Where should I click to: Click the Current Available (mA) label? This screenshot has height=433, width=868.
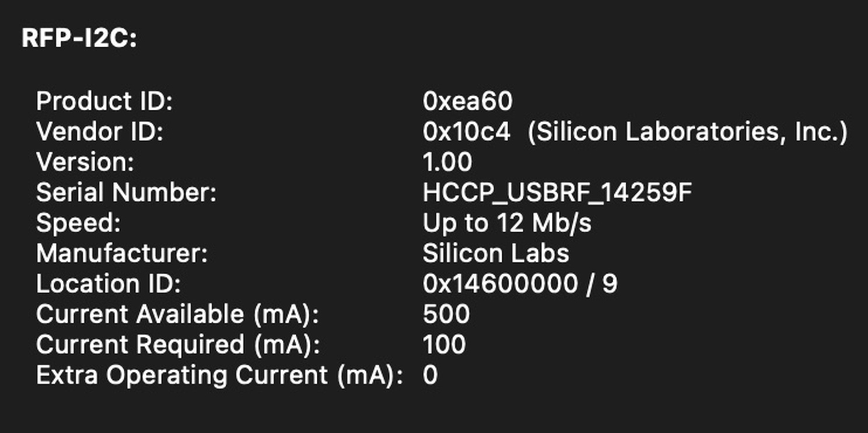[178, 315]
